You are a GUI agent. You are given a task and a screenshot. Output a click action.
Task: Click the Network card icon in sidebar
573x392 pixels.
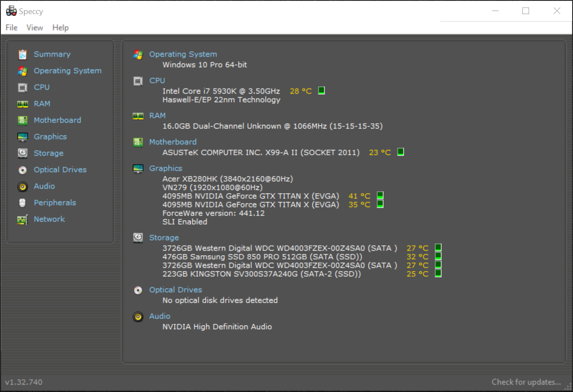[x=22, y=219]
